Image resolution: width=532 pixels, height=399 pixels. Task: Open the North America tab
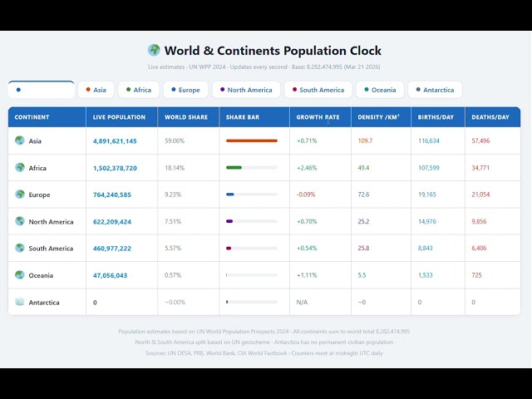coord(246,90)
